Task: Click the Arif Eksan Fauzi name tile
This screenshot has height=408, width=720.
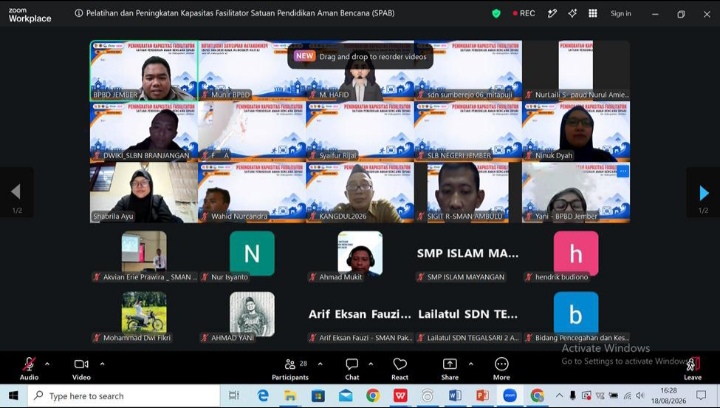Action: 360,314
